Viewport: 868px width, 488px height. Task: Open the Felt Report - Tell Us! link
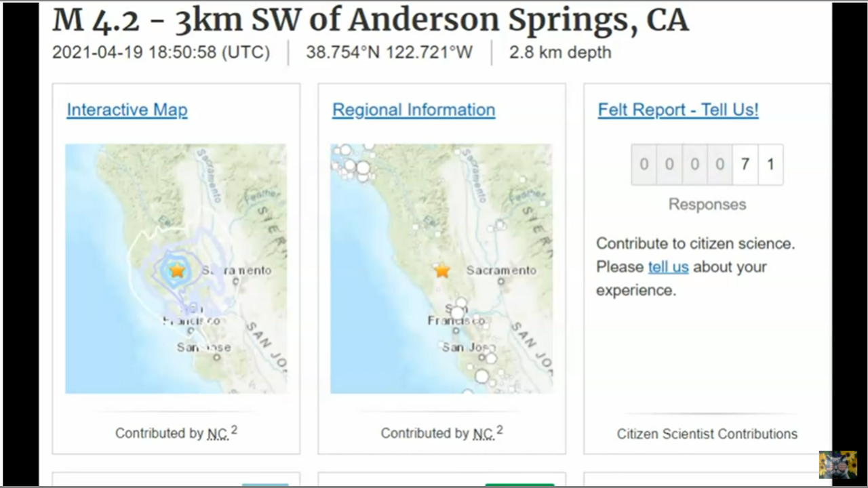678,110
